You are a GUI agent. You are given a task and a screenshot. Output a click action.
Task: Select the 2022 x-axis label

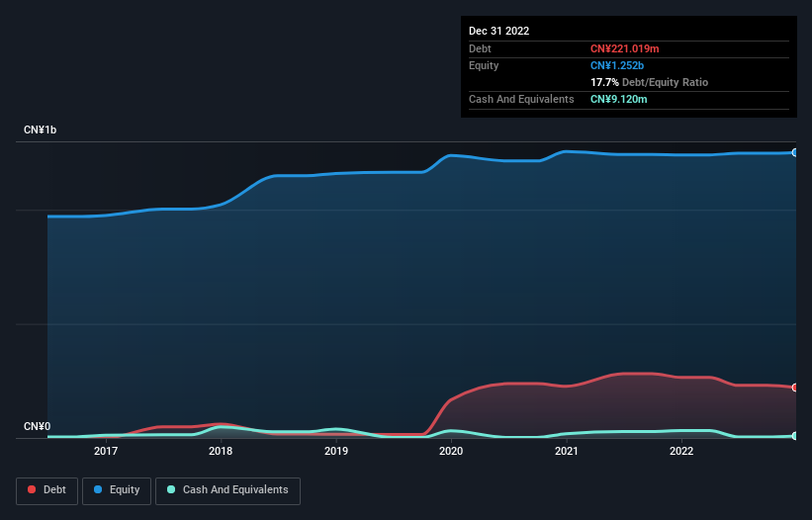pyautogui.click(x=681, y=451)
